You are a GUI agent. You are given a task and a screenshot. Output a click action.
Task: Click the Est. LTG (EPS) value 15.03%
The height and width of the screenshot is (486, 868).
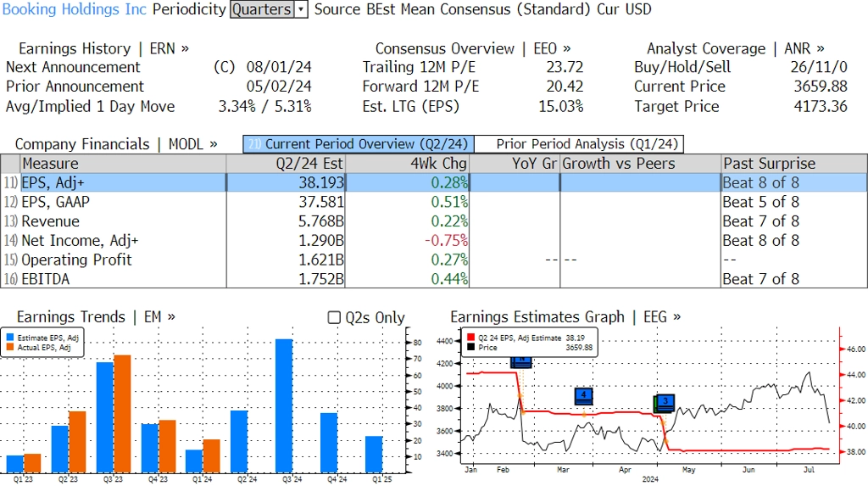[x=561, y=106]
